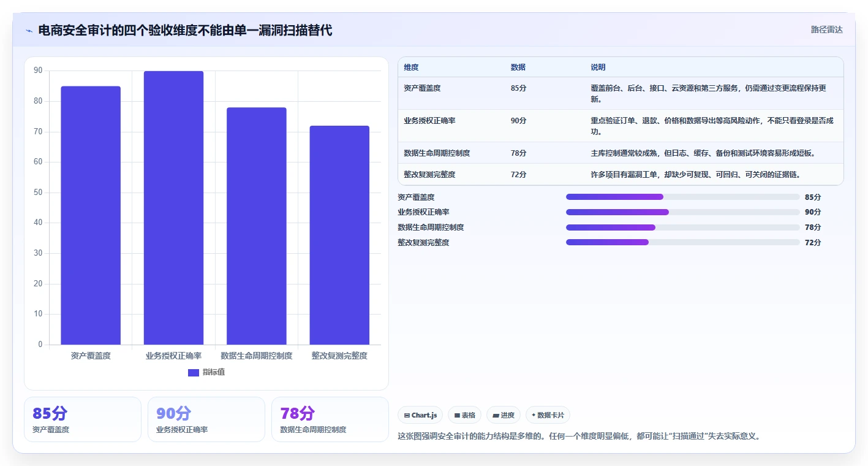The width and height of the screenshot is (868, 466).
Task: Click description starting 许多项目有漏洞工单
Action: click(696, 175)
